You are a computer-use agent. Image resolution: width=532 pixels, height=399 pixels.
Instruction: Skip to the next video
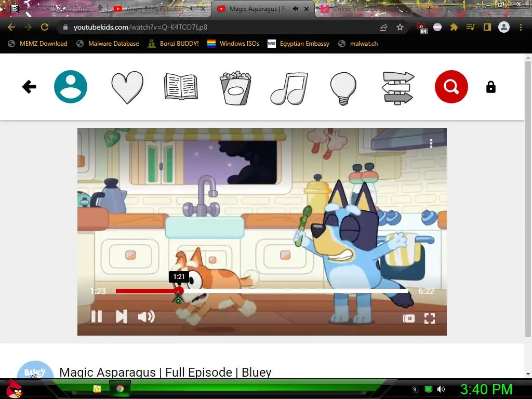coord(121,316)
